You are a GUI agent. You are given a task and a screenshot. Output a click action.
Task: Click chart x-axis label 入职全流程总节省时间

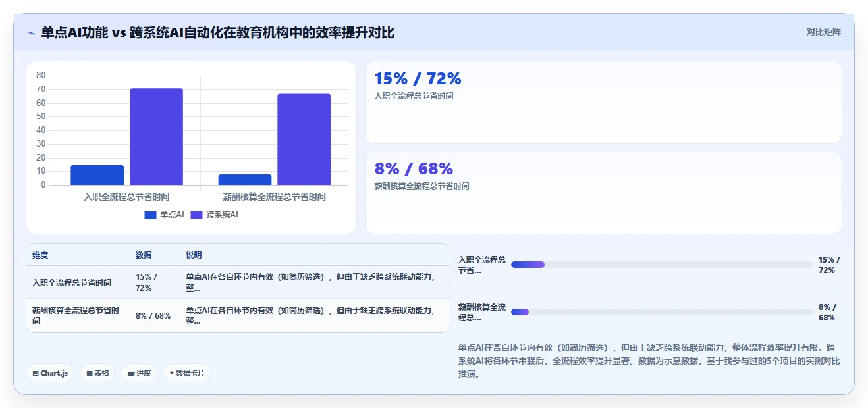[126, 197]
